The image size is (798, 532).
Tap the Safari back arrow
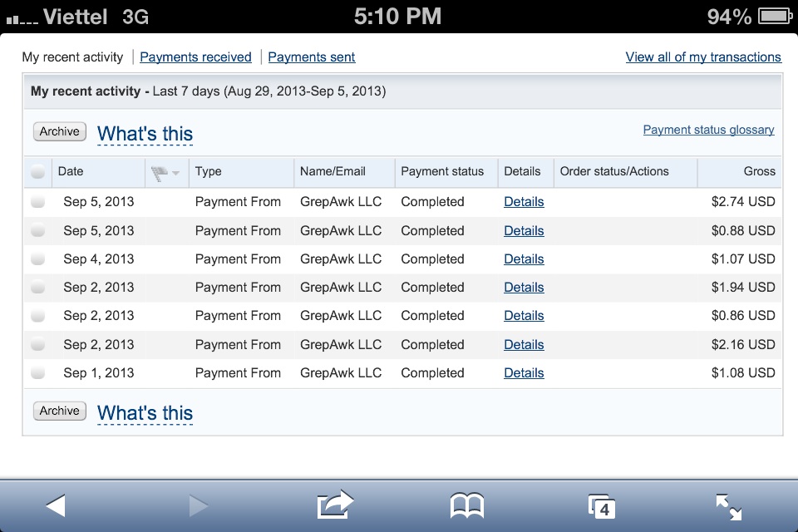click(x=56, y=505)
